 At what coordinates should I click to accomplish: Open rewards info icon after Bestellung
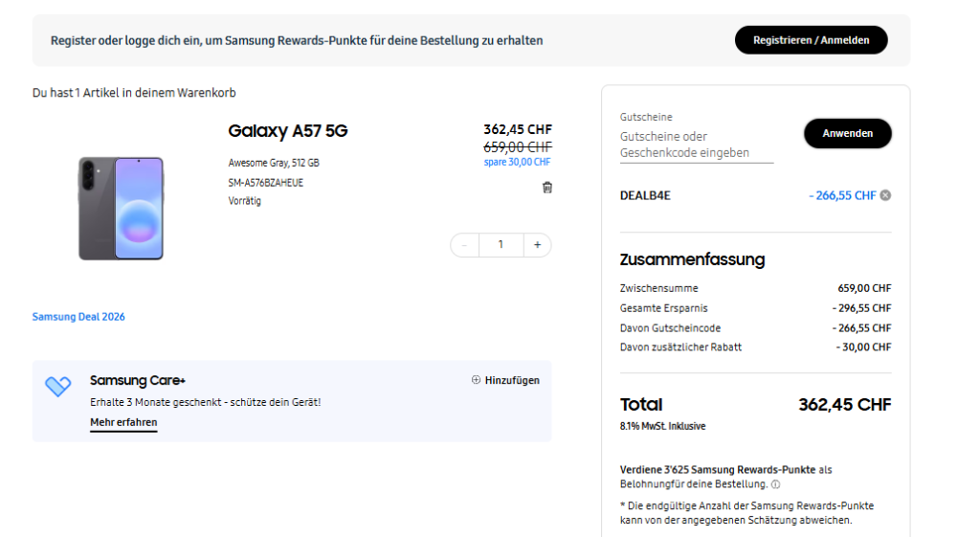[775, 484]
